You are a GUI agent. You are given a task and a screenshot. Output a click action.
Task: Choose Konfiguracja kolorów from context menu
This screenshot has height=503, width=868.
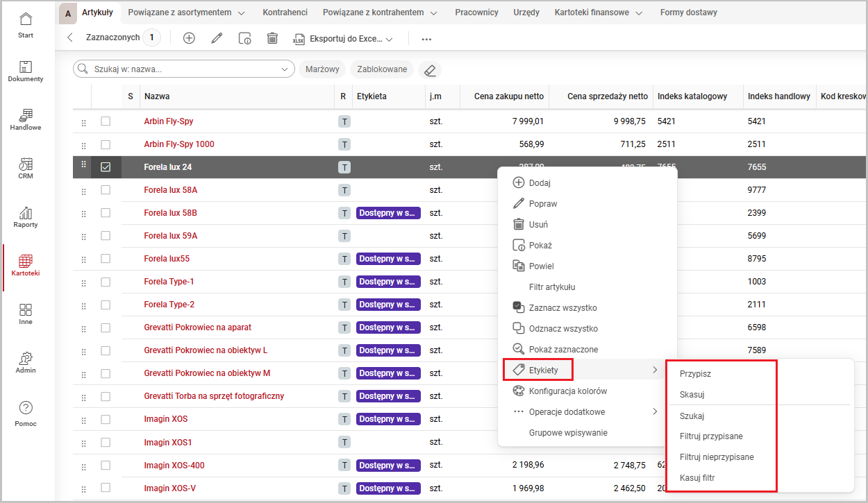pyautogui.click(x=567, y=391)
